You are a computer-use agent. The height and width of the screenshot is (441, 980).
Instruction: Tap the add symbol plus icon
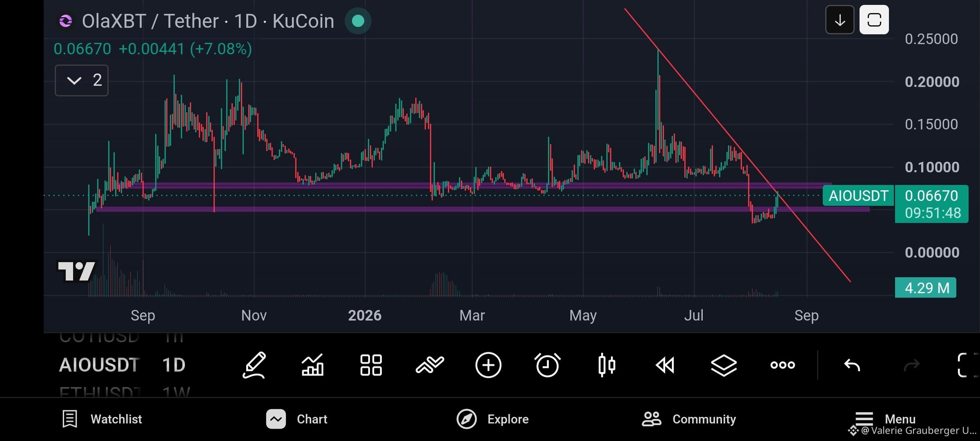click(488, 365)
